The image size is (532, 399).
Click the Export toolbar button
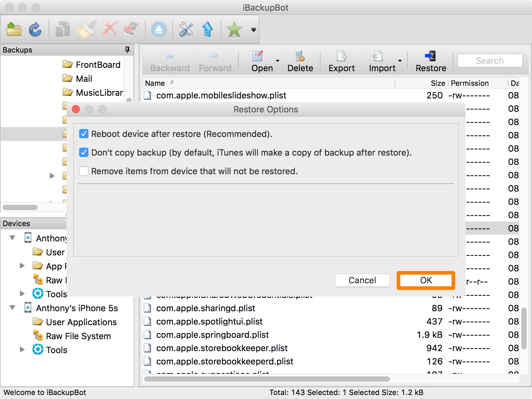tap(341, 62)
